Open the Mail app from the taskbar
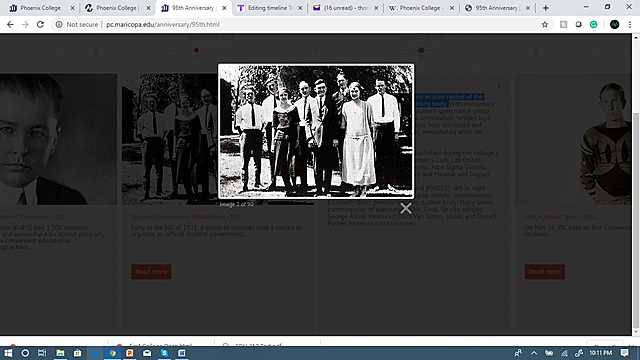The image size is (640, 360). pos(147,353)
